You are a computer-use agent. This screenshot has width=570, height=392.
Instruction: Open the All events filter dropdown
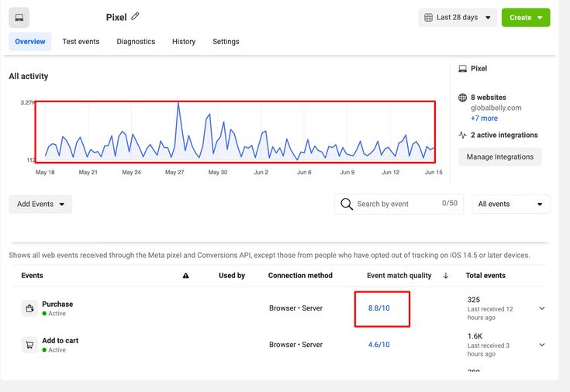[x=511, y=205]
